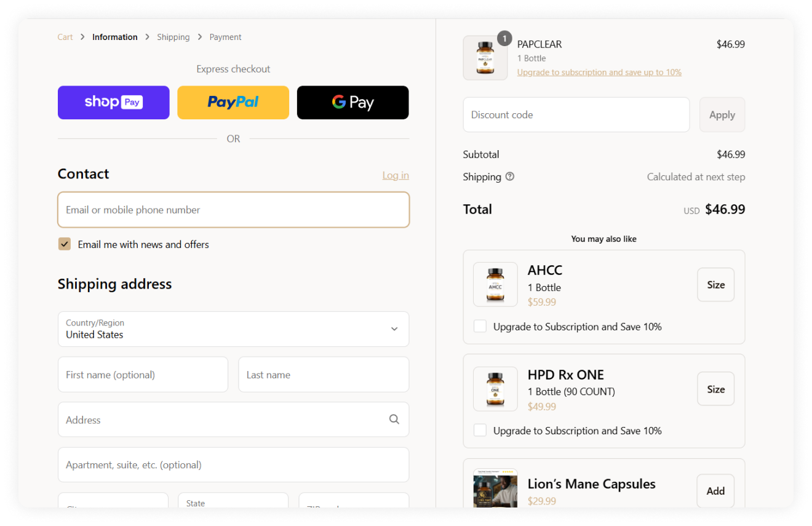This screenshot has height=526, width=812.
Task: Open the Size selector for AHCC
Action: [x=715, y=285]
